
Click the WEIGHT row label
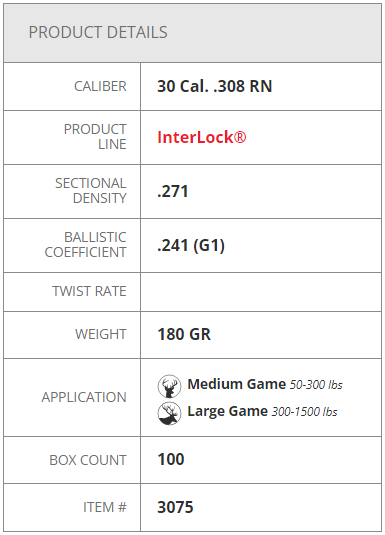click(101, 334)
